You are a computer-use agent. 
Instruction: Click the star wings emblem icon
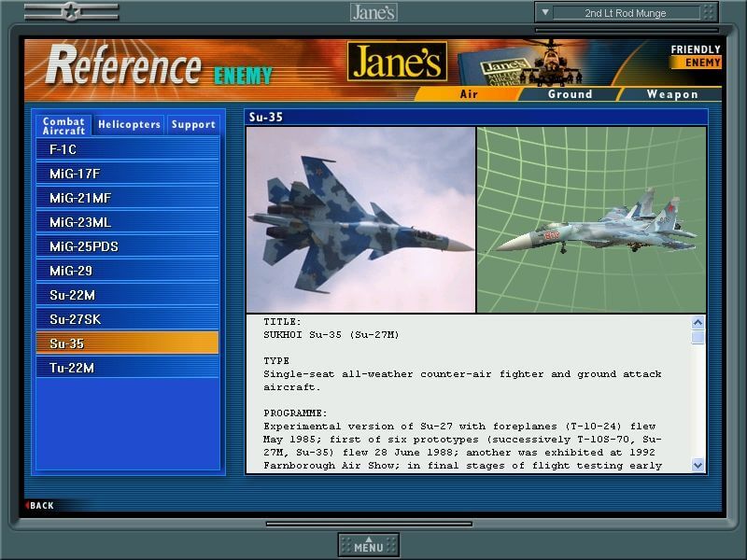pos(72,11)
